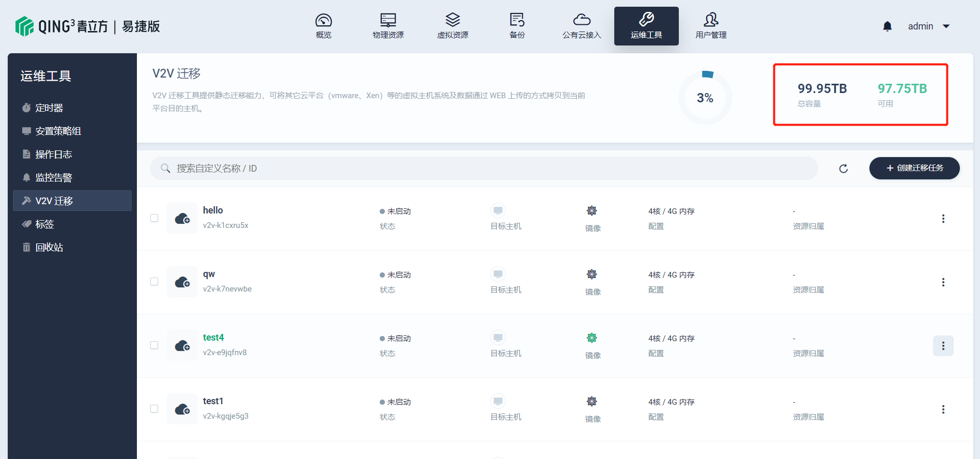This screenshot has width=980, height=459.
Task: Go to 操作日志 in sidebar
Action: point(53,155)
